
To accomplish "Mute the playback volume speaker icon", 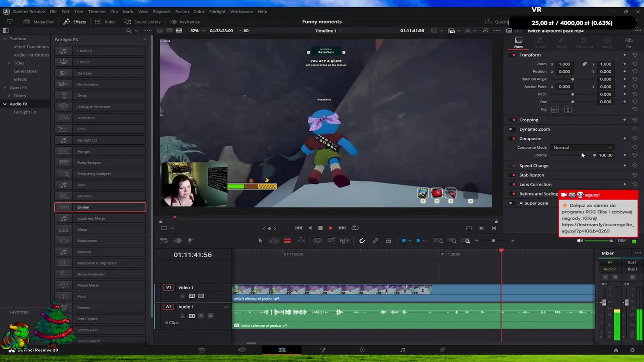I will pyautogui.click(x=580, y=241).
